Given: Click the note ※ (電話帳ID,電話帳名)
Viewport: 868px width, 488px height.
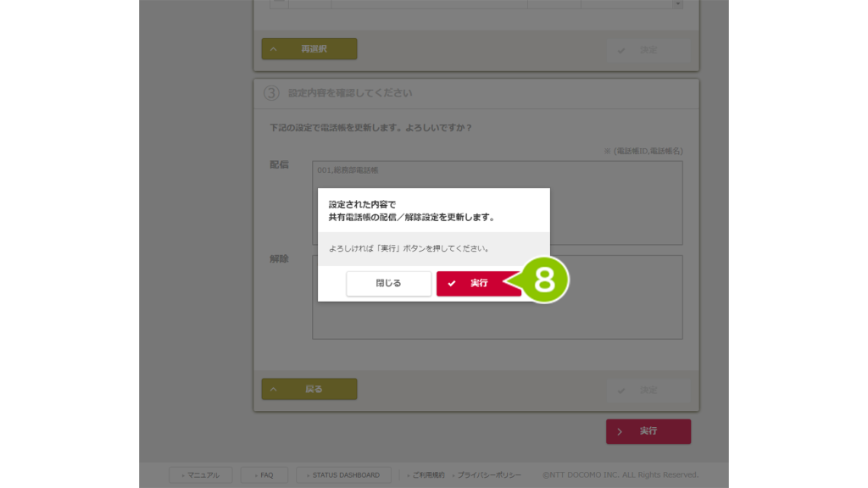Looking at the screenshot, I should 643,151.
